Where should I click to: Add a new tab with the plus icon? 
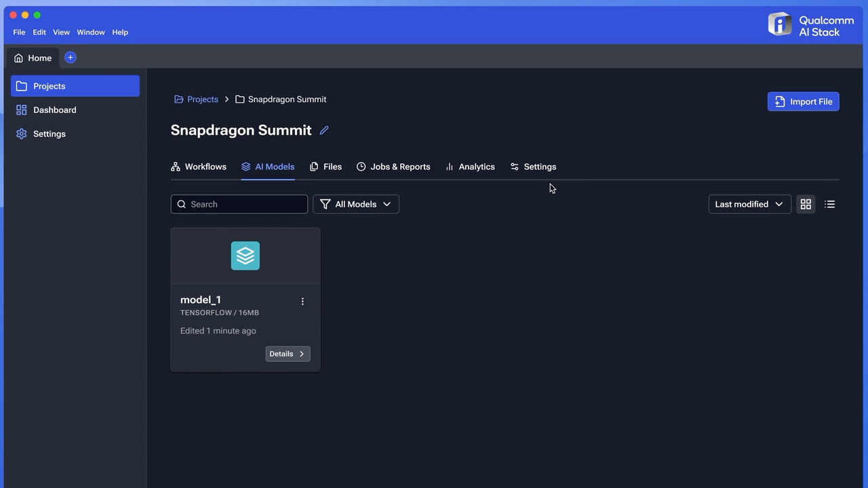[x=70, y=58]
